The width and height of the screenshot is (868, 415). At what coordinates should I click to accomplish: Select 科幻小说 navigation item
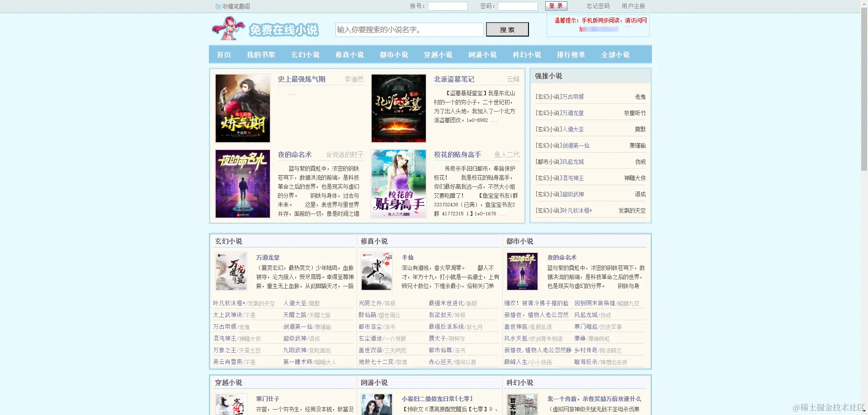pyautogui.click(x=527, y=55)
